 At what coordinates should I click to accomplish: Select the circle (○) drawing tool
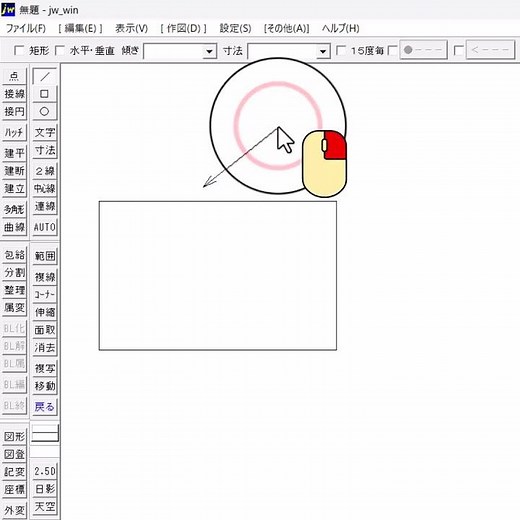(45, 111)
